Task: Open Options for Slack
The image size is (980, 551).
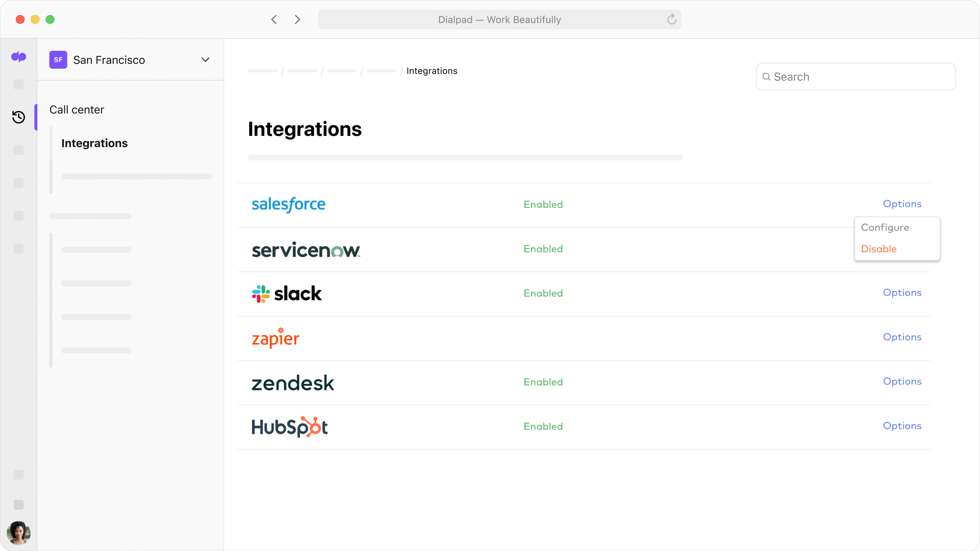Action: coord(902,293)
